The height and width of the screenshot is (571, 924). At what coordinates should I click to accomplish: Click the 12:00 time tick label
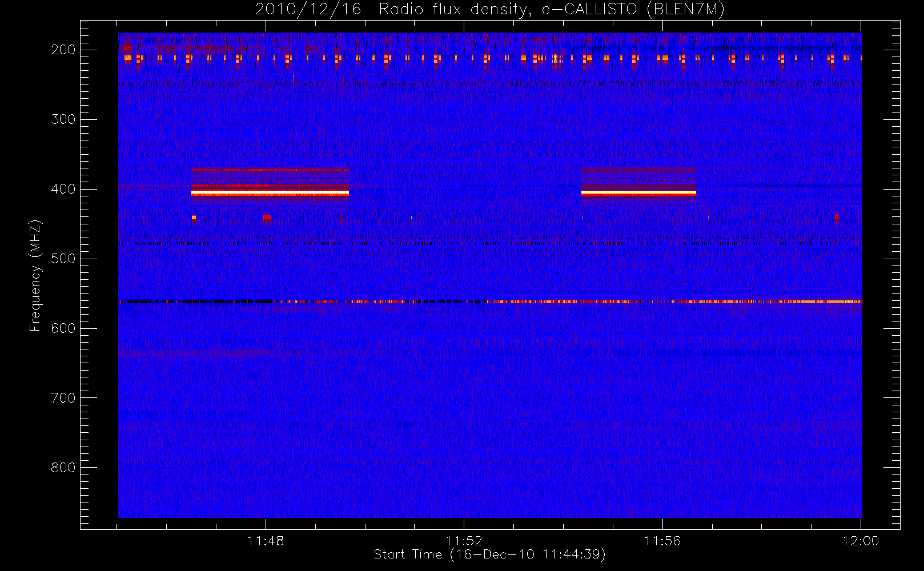[x=861, y=541]
